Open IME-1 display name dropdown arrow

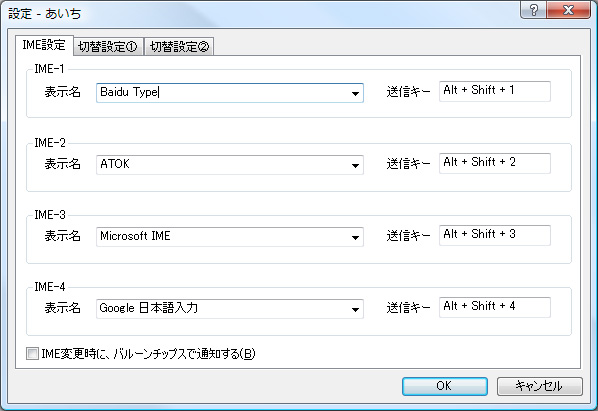click(x=355, y=93)
